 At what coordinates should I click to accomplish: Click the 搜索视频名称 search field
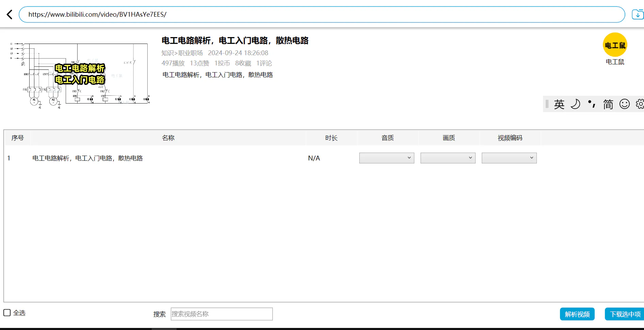click(x=221, y=314)
